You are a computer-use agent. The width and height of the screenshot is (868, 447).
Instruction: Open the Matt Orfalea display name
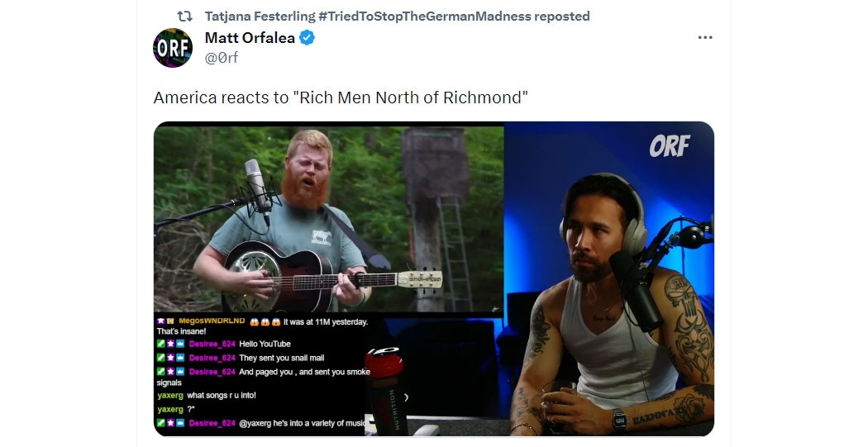point(250,38)
